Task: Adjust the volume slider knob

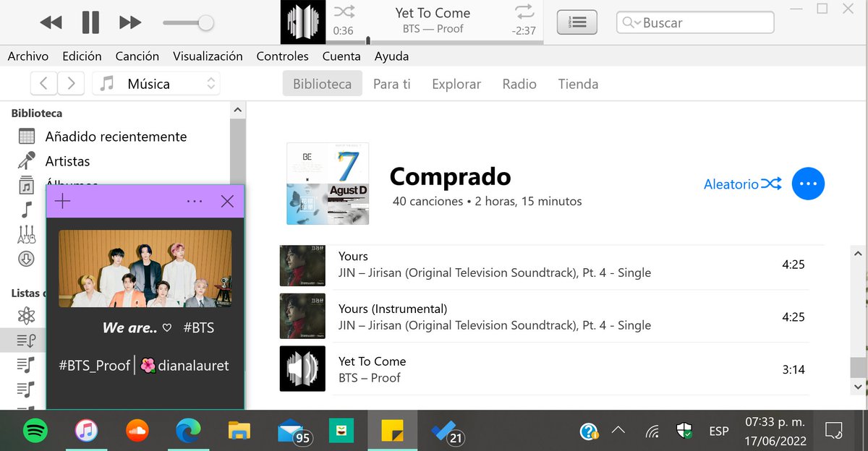Action: click(x=205, y=23)
